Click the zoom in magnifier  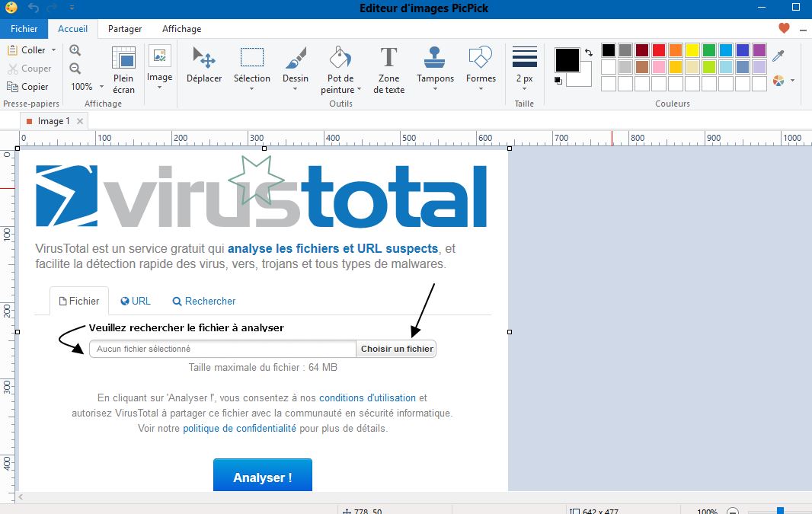point(75,50)
